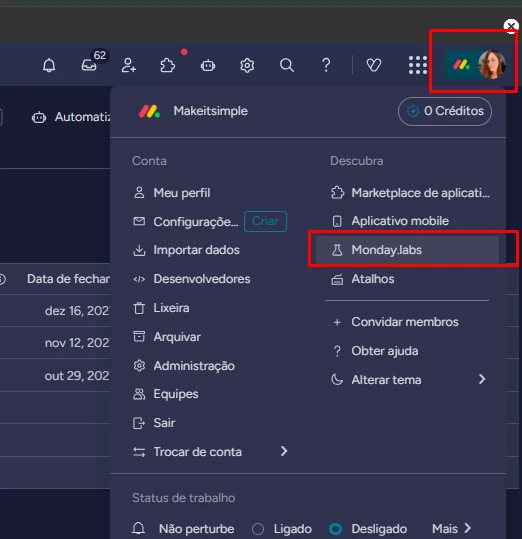The width and height of the screenshot is (522, 539).
Task: Open Marketplace de aplicativos
Action: 410,193
